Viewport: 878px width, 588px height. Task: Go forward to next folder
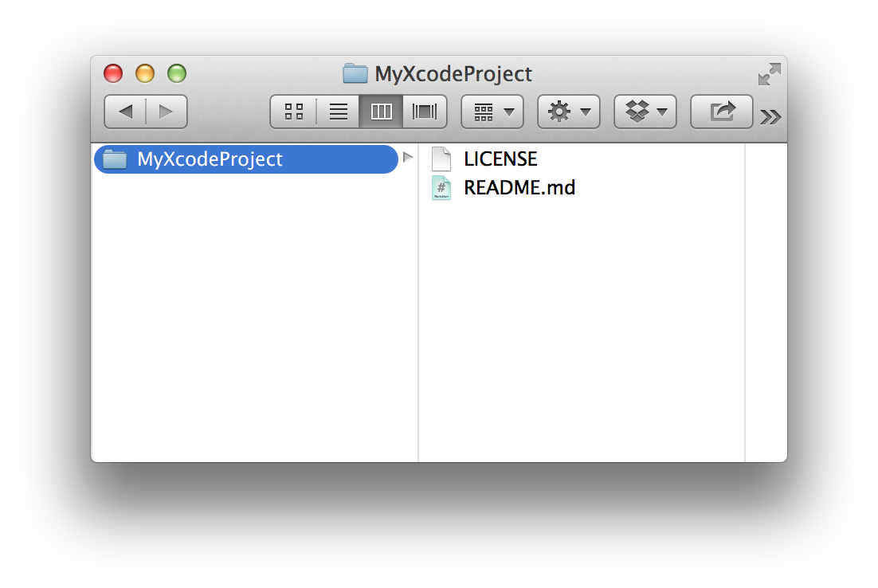pyautogui.click(x=166, y=112)
